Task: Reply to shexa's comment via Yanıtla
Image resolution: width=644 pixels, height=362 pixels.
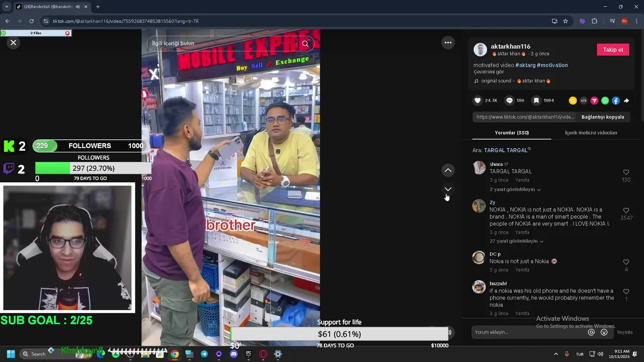Action: point(522,180)
